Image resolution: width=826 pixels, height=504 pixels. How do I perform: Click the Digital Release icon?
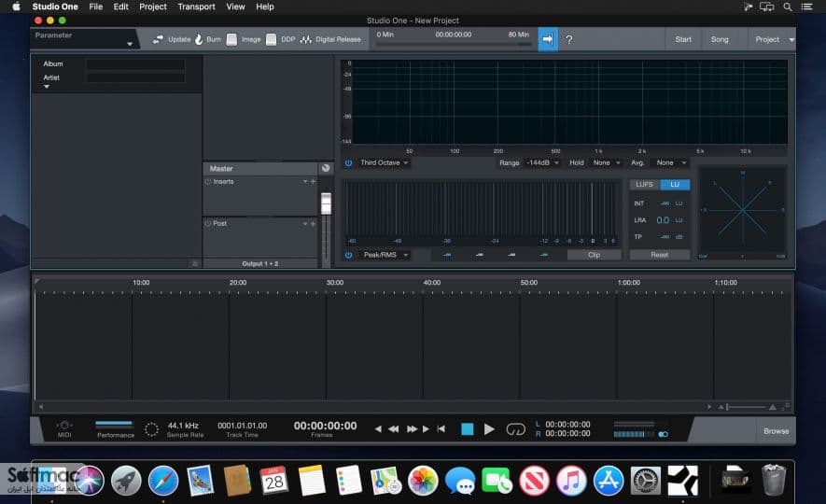pyautogui.click(x=305, y=39)
